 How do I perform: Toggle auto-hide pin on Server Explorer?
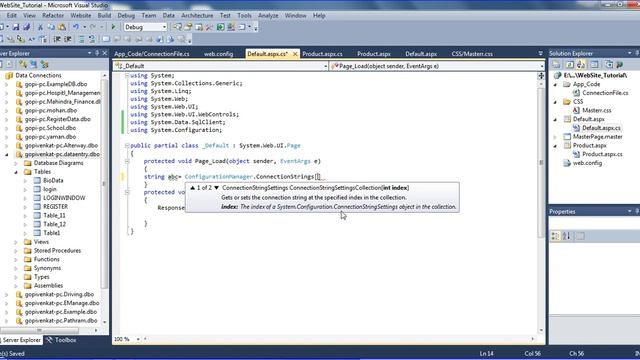[97, 53]
